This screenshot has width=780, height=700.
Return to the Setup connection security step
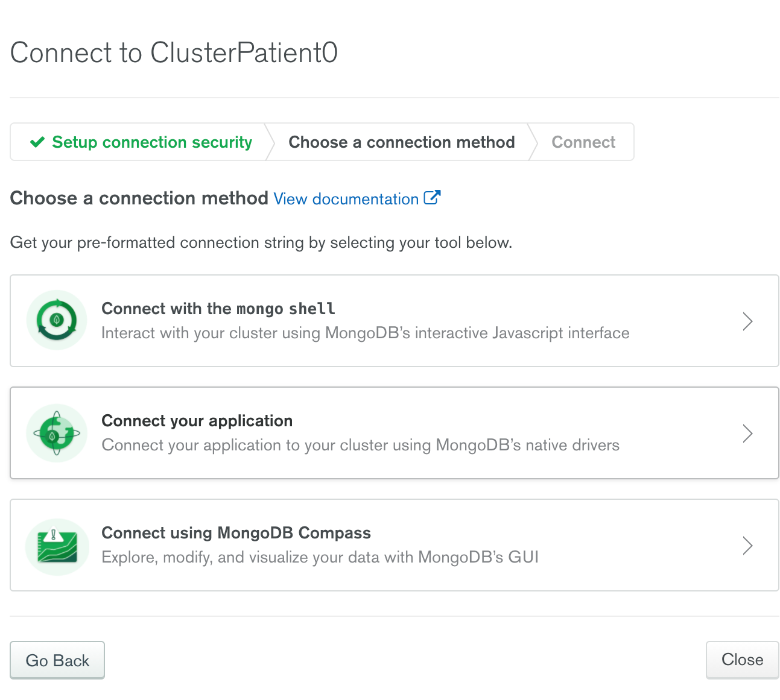point(151,142)
